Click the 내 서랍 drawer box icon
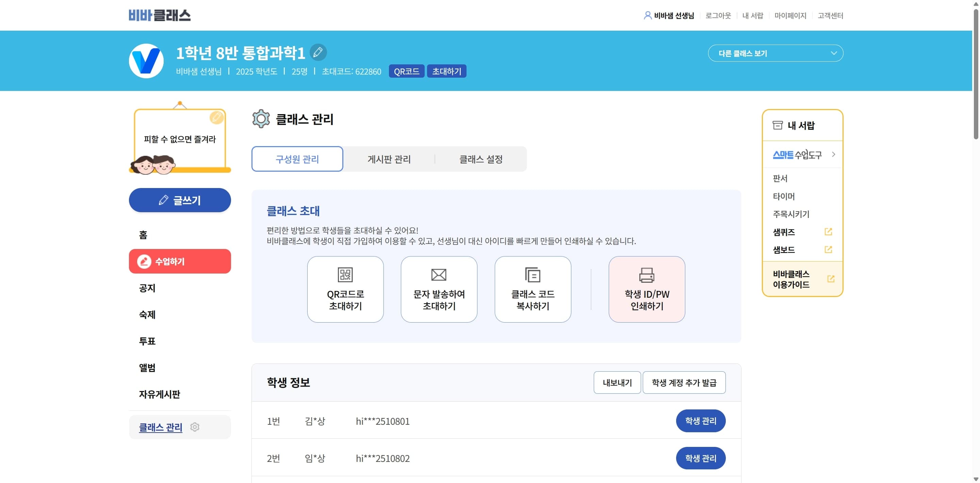The width and height of the screenshot is (980, 483). click(778, 125)
